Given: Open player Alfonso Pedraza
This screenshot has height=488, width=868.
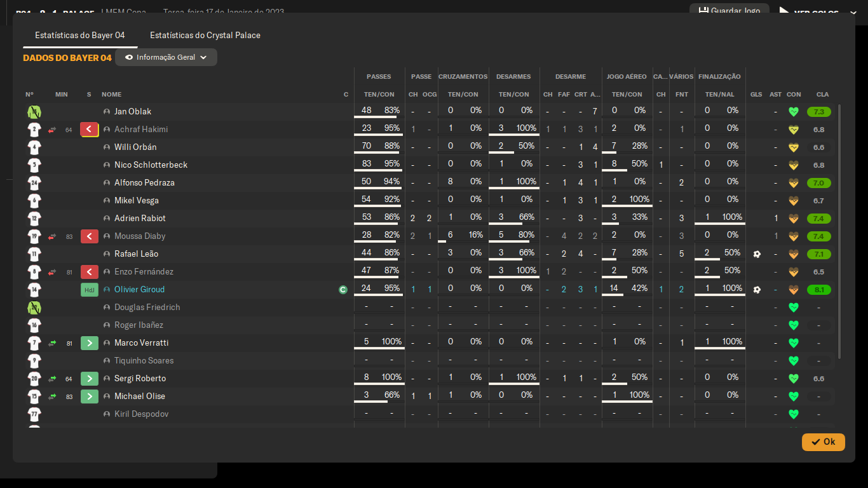Looking at the screenshot, I should pos(144,183).
